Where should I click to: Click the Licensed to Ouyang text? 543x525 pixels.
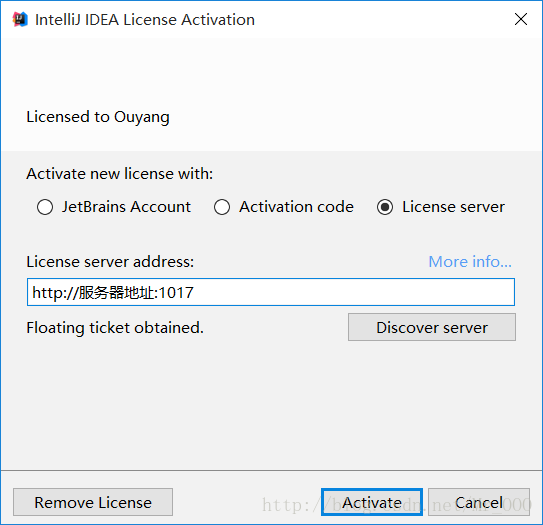[98, 117]
